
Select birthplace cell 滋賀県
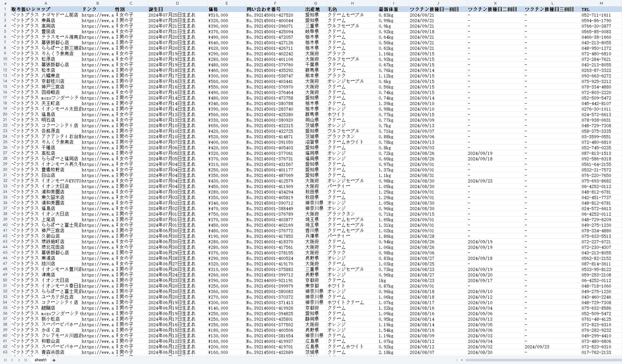[316, 141]
